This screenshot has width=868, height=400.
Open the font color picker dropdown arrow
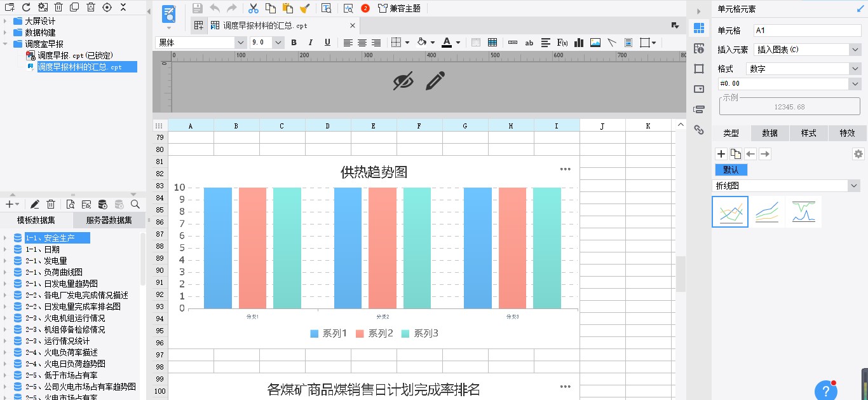(x=458, y=43)
